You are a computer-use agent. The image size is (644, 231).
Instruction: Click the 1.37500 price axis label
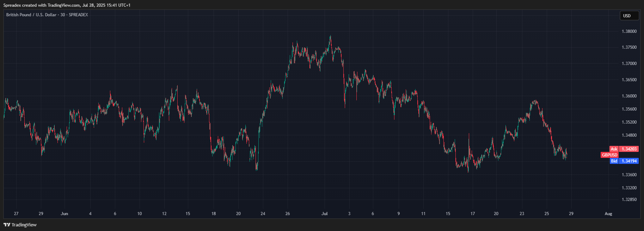629,47
